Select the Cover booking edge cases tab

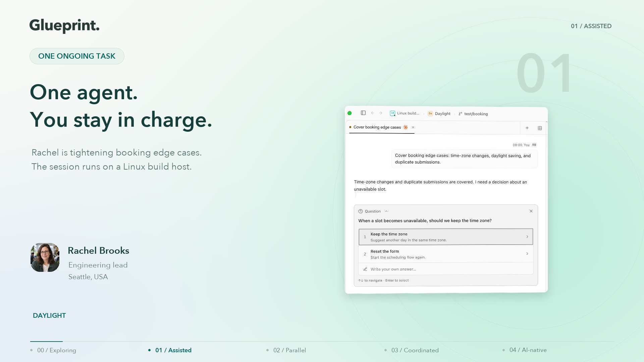point(382,127)
